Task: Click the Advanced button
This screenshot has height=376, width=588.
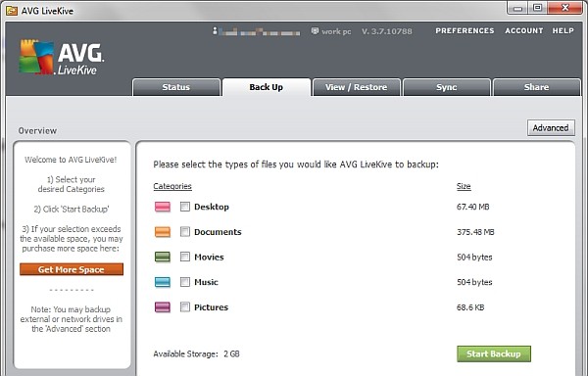Action: pos(551,127)
